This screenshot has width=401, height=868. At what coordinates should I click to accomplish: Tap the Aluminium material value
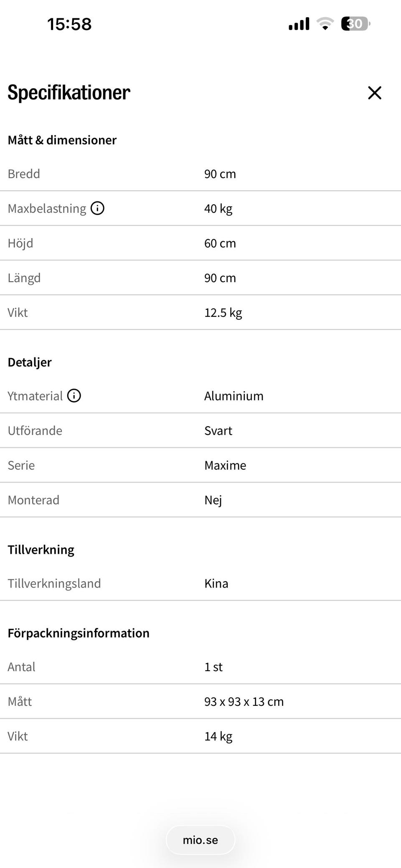(234, 396)
